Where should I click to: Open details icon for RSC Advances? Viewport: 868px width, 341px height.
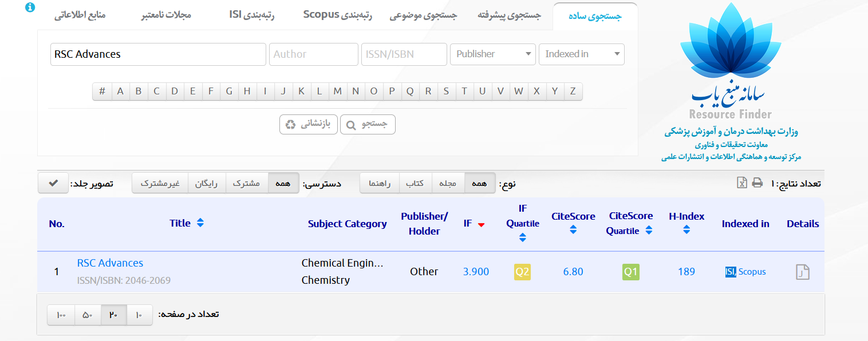tap(803, 272)
